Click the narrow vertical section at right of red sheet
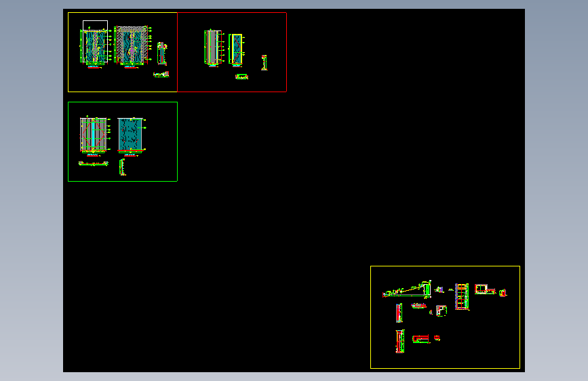 pos(264,62)
